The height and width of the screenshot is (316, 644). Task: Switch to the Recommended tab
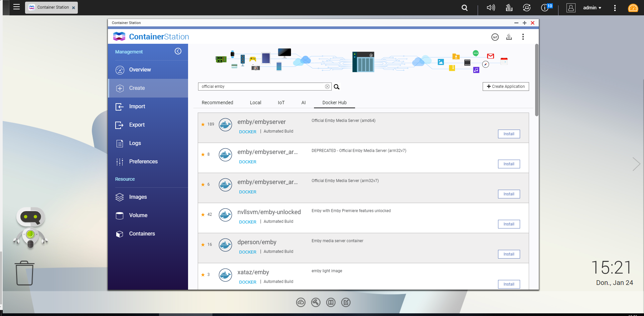(x=217, y=103)
